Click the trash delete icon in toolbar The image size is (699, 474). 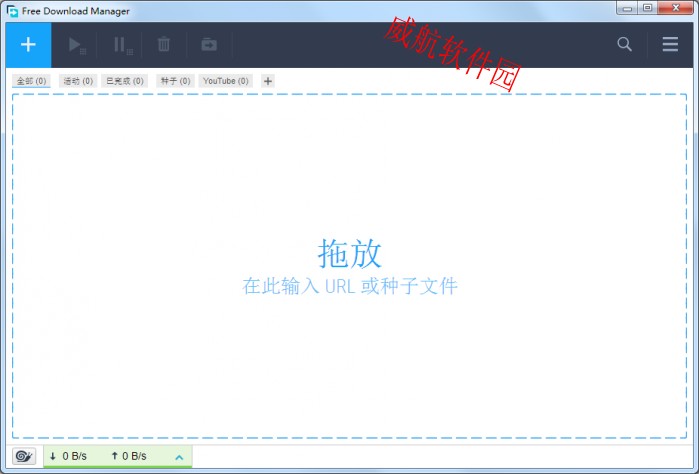164,45
